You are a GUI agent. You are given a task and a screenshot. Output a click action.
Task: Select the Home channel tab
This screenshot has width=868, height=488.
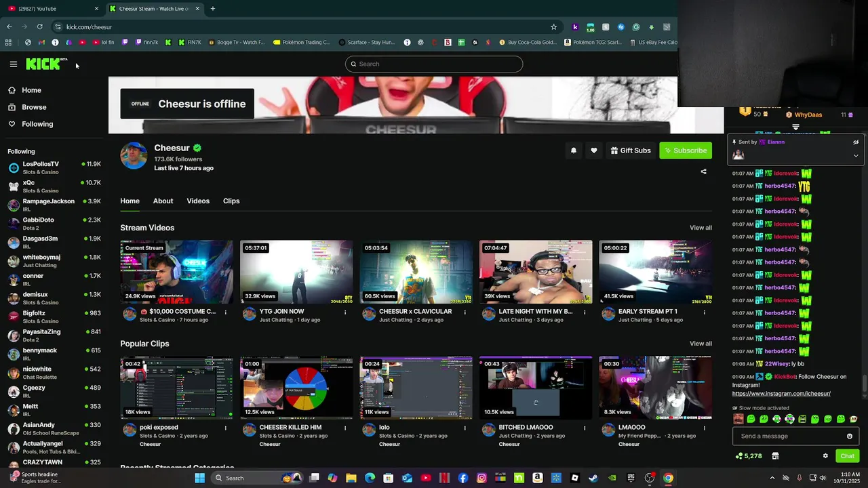coord(130,201)
